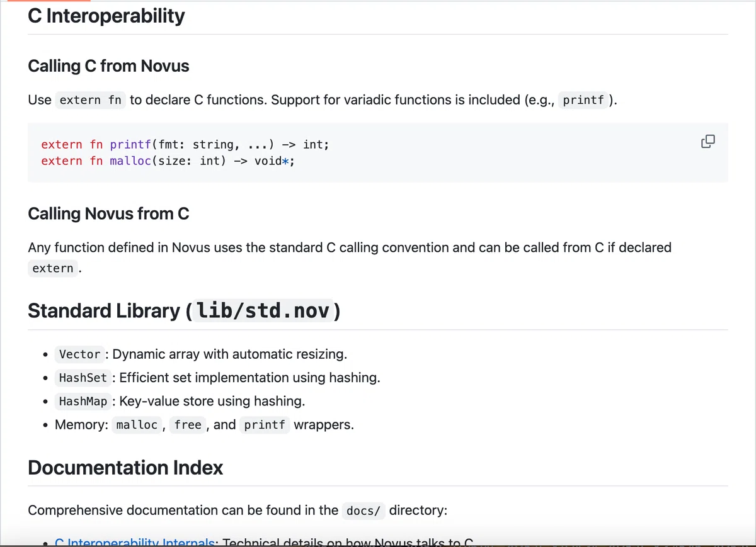Click the Calling Novus from C heading
Viewport: 756px width, 547px height.
click(108, 214)
